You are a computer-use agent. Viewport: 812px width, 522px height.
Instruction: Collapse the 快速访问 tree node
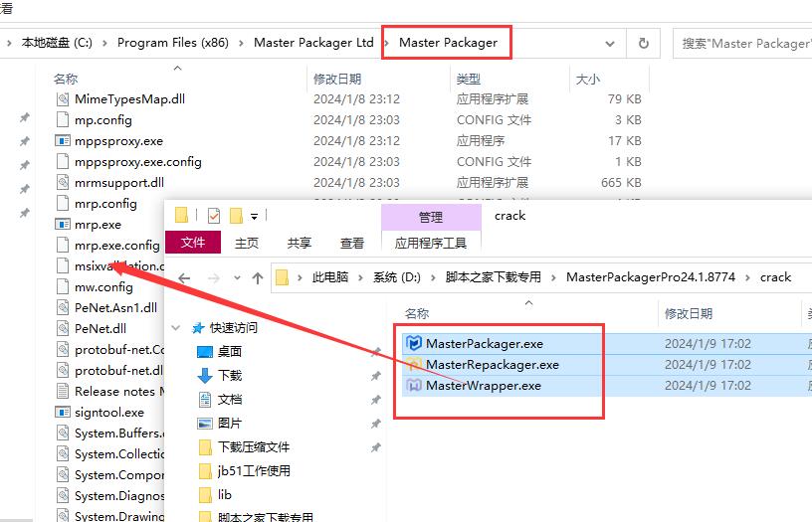tap(176, 327)
